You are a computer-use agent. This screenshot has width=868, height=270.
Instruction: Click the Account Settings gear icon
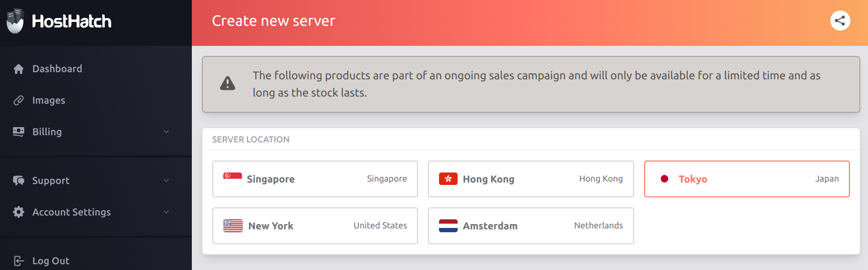click(x=19, y=212)
